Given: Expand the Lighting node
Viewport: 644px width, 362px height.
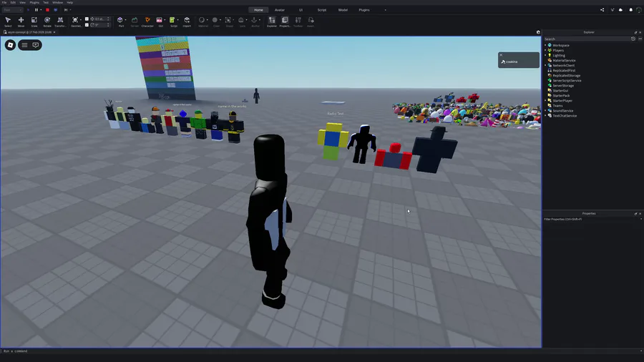Looking at the screenshot, I should pos(545,55).
